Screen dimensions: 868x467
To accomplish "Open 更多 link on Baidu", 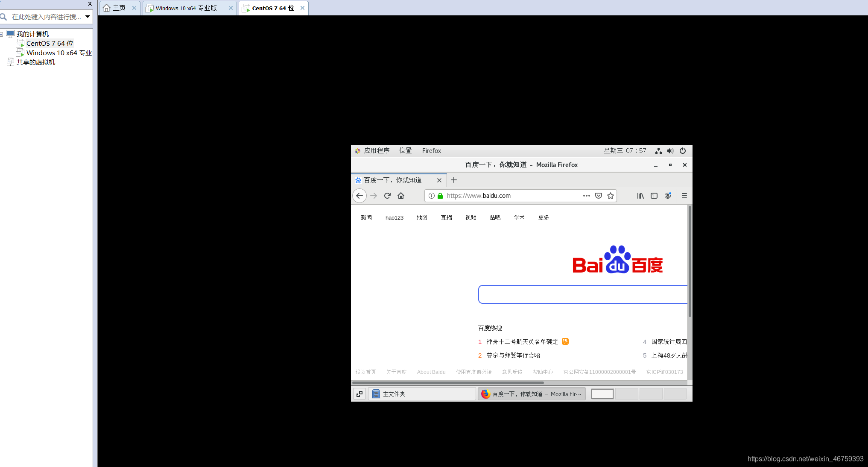I will click(544, 217).
